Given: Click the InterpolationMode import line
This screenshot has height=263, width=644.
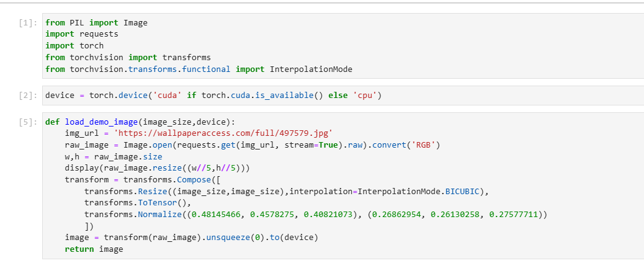Looking at the screenshot, I should pyautogui.click(x=199, y=69).
